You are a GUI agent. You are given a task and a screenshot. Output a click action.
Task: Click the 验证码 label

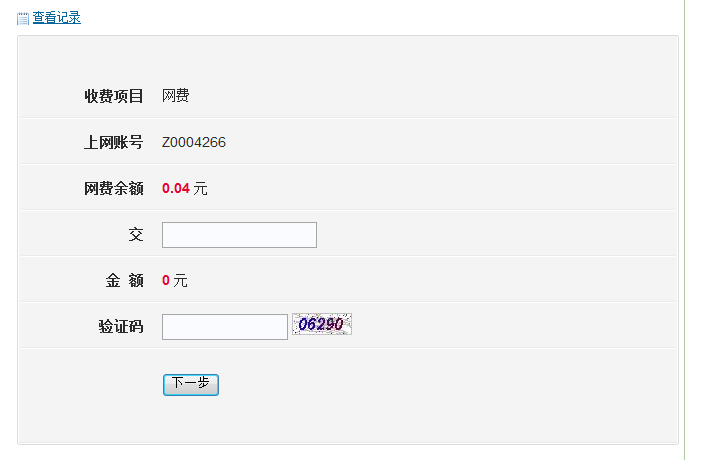click(x=121, y=327)
